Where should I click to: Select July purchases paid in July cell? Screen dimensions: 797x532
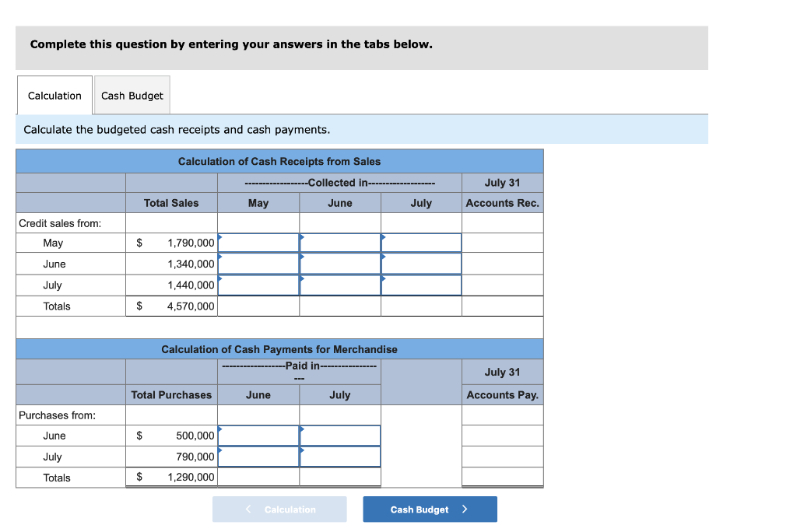point(340,457)
